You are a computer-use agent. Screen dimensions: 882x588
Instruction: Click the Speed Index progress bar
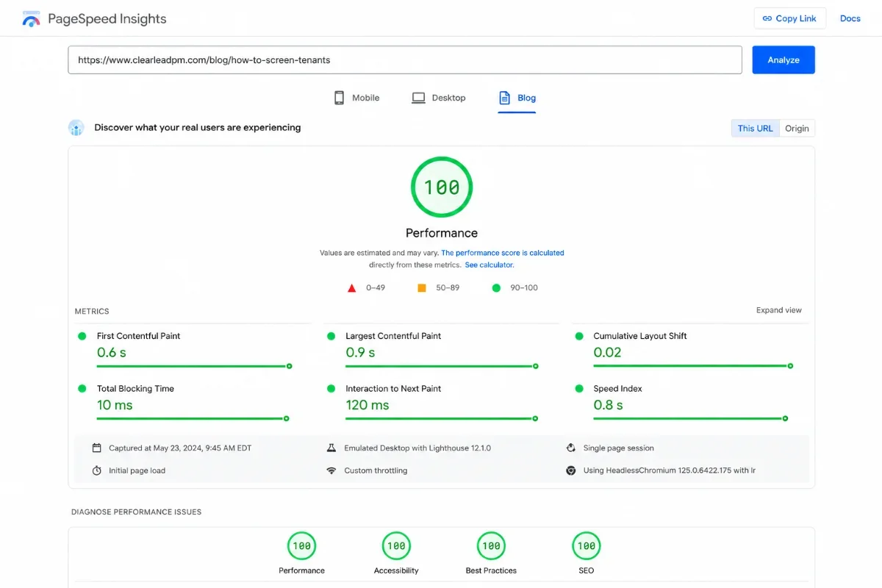click(691, 418)
